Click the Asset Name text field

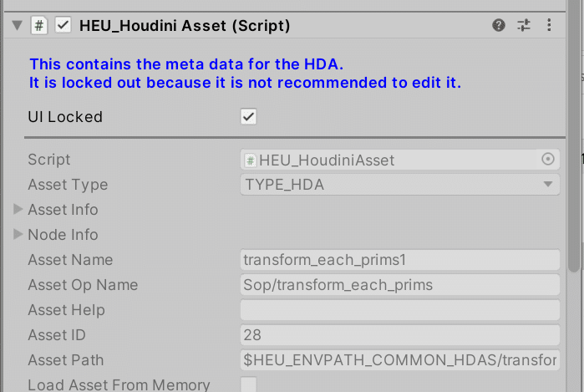[x=400, y=260]
